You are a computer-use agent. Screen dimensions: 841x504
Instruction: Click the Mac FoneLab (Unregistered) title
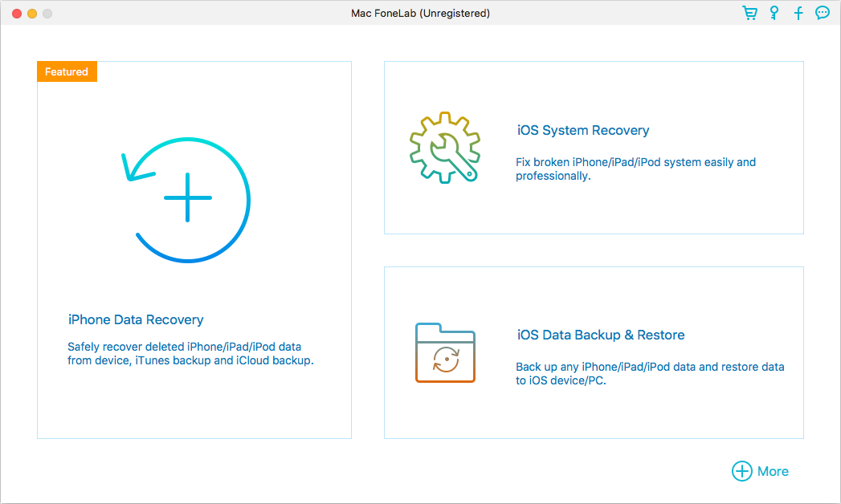(421, 14)
